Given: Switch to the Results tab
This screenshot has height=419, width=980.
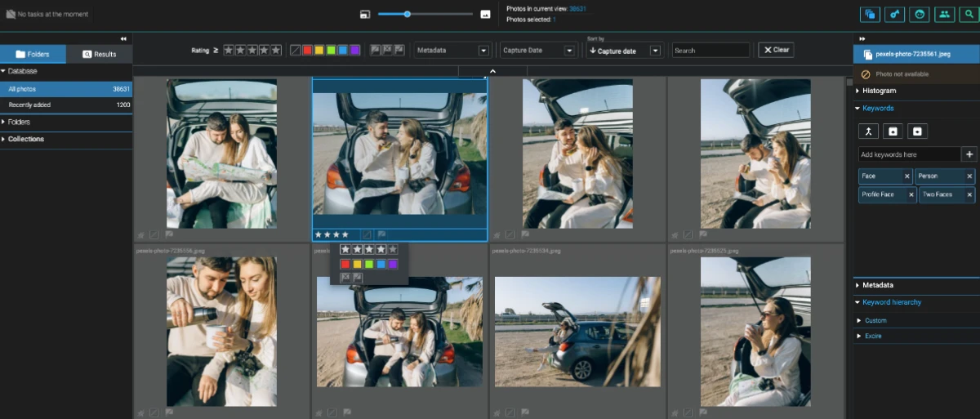Looking at the screenshot, I should pos(99,55).
